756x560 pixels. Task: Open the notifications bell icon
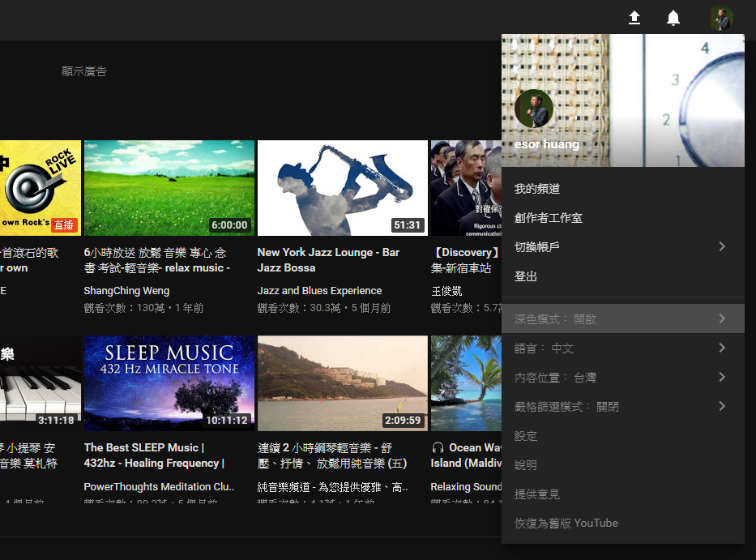point(673,18)
